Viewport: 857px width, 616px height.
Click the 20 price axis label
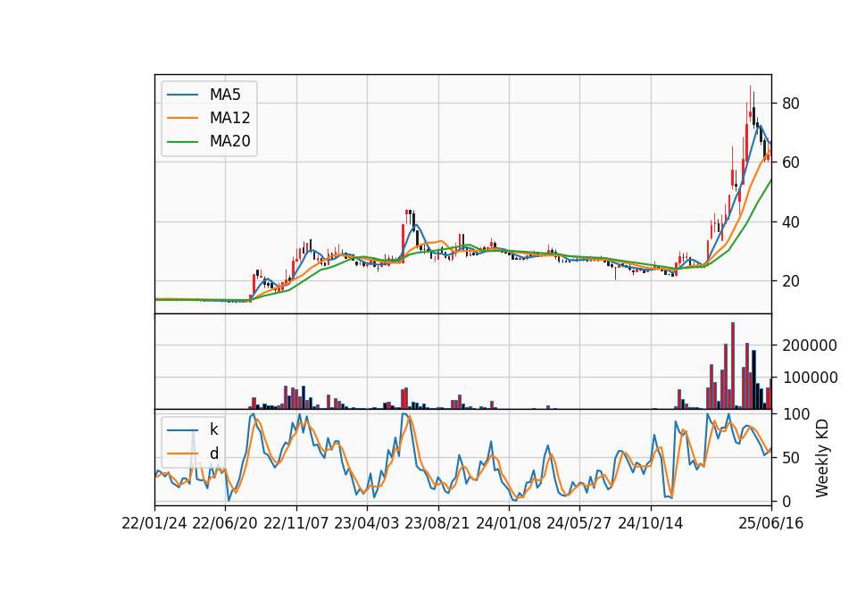(791, 281)
